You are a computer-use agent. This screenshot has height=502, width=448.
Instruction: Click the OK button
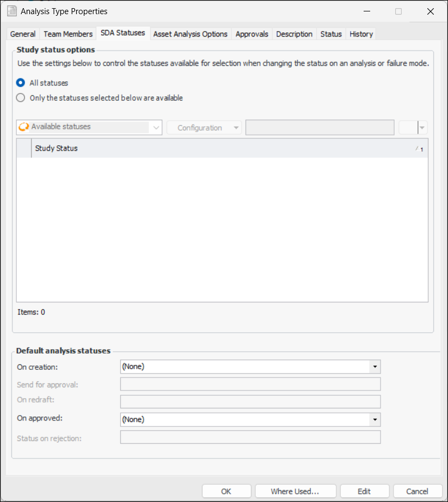[226, 492]
